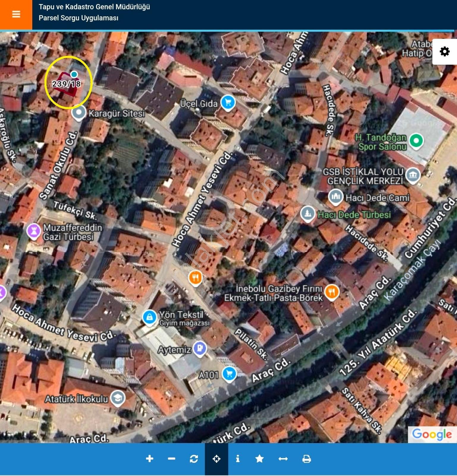Click the Karaçomak Çayı river label

click(x=412, y=270)
